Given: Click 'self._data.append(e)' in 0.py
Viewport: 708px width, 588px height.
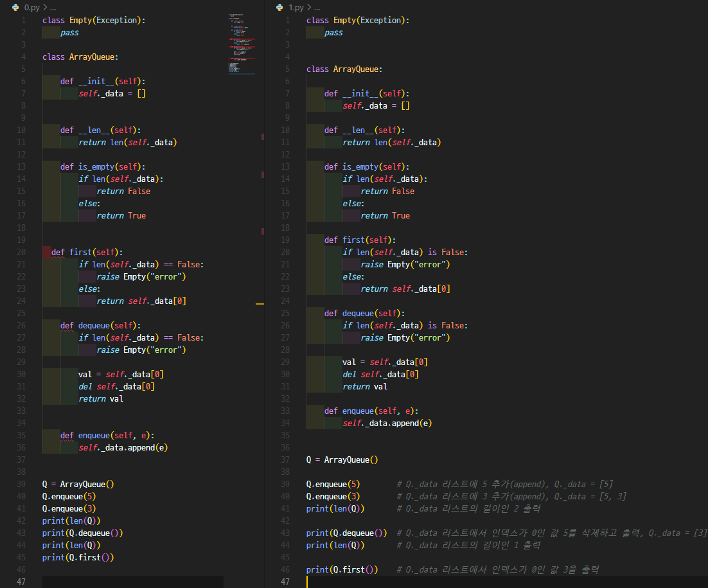Looking at the screenshot, I should click(123, 447).
